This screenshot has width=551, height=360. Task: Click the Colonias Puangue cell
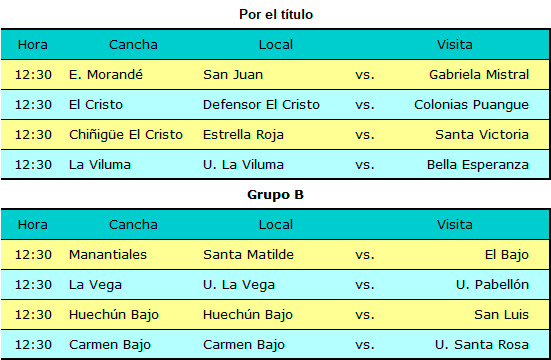tap(471, 105)
